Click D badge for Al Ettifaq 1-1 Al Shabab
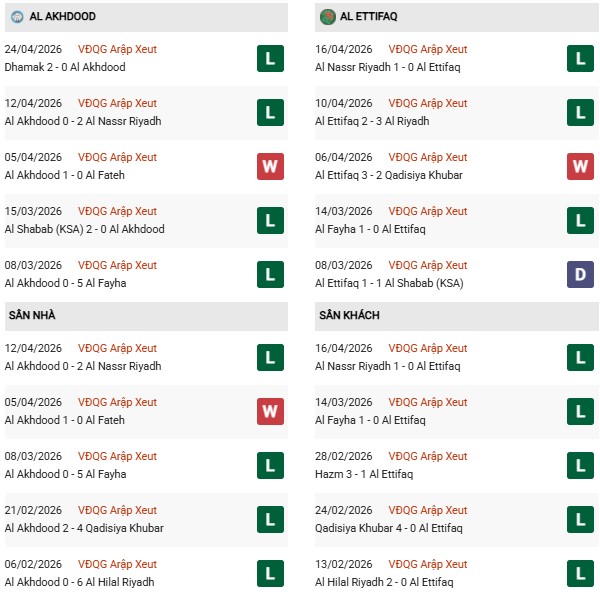Image resolution: width=600 pixels, height=596 pixels. (580, 275)
